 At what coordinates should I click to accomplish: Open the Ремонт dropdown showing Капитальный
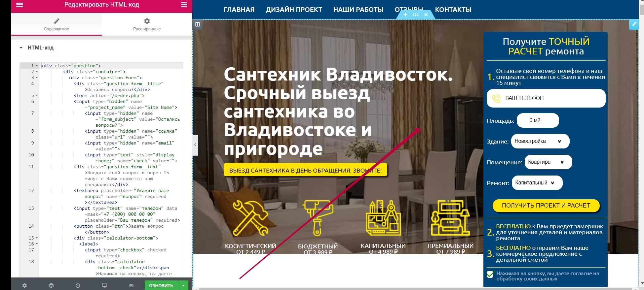click(537, 183)
